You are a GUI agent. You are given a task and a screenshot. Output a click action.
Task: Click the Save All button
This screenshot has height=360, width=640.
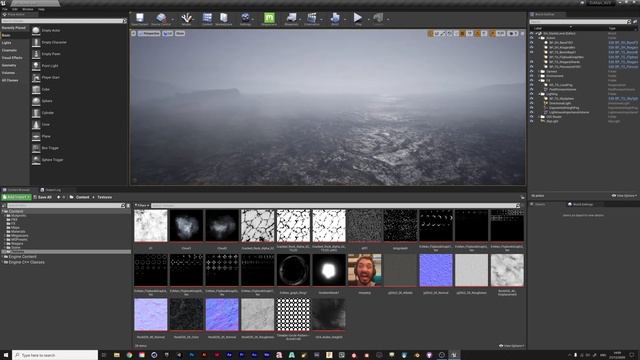coord(42,197)
